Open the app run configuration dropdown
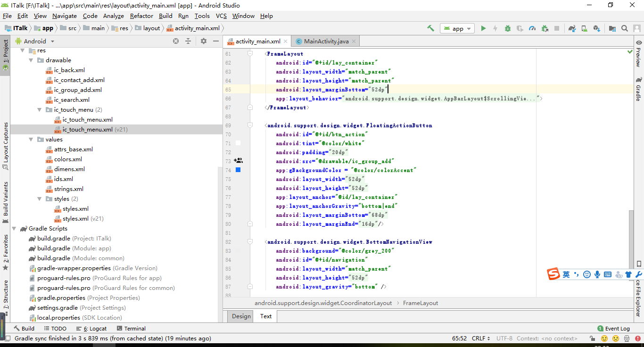Screen dimensions: 644x347 tap(457, 28)
